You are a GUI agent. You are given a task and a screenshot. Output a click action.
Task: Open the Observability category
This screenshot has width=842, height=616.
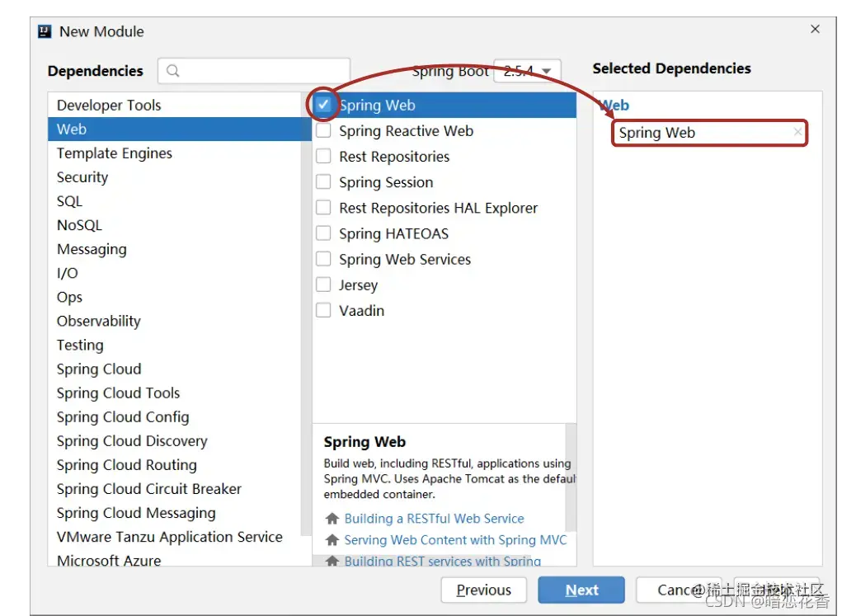[175, 321]
